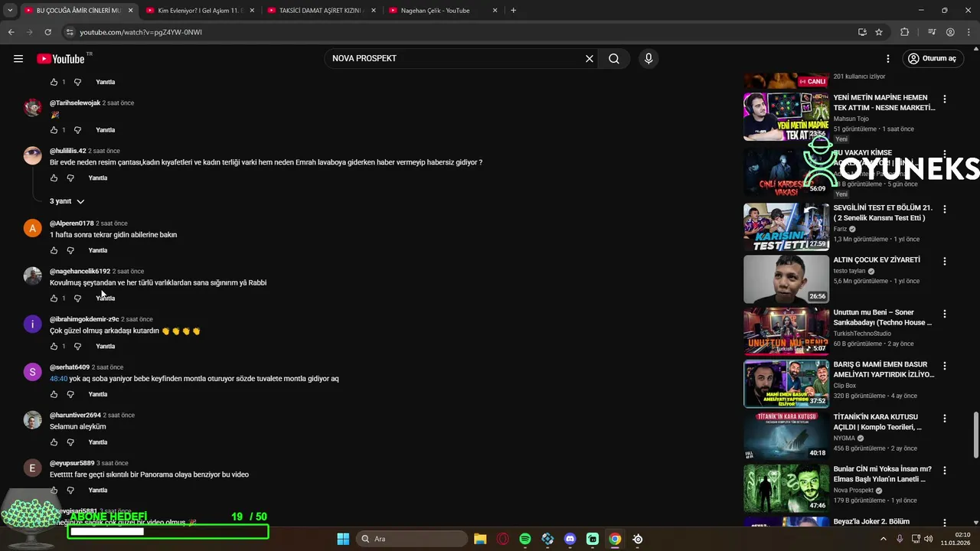The width and height of the screenshot is (980, 551).
Task: Clear the NOVA PROSPEKT search text
Action: [590, 59]
